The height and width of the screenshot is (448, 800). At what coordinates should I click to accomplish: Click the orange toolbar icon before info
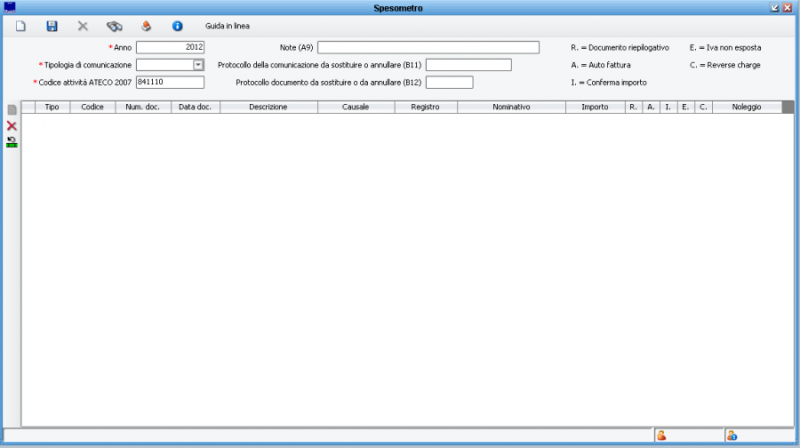click(x=146, y=26)
